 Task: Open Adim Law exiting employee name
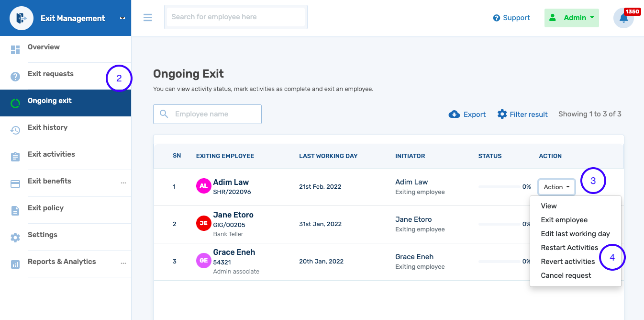click(231, 182)
